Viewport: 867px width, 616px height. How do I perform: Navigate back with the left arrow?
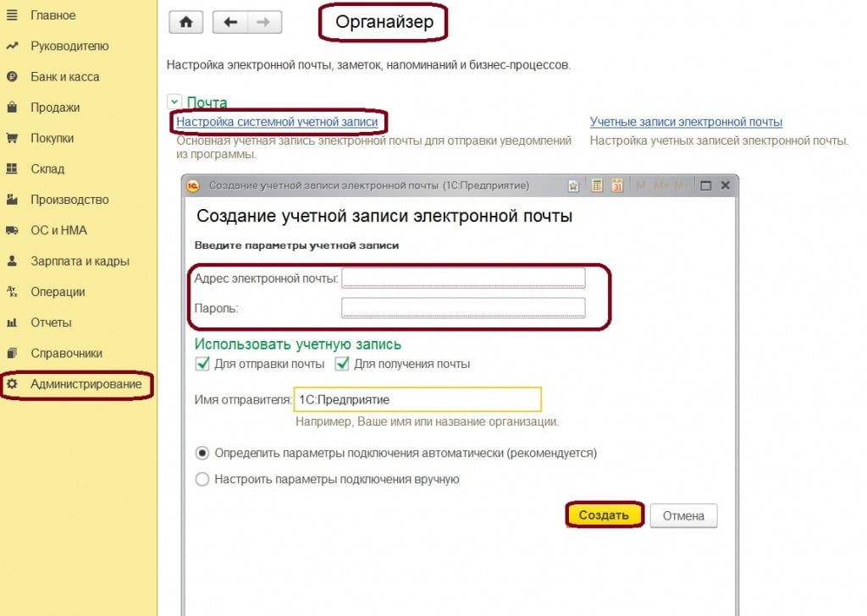(230, 23)
